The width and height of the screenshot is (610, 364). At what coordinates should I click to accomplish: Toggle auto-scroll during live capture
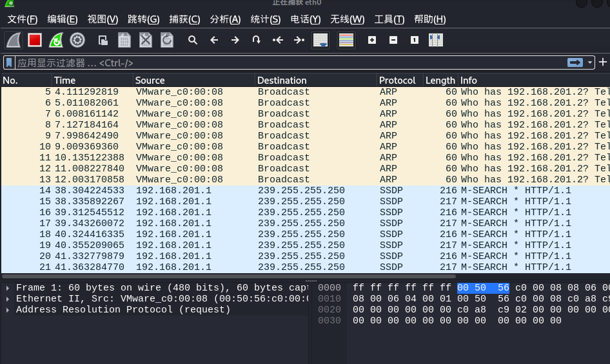click(320, 40)
